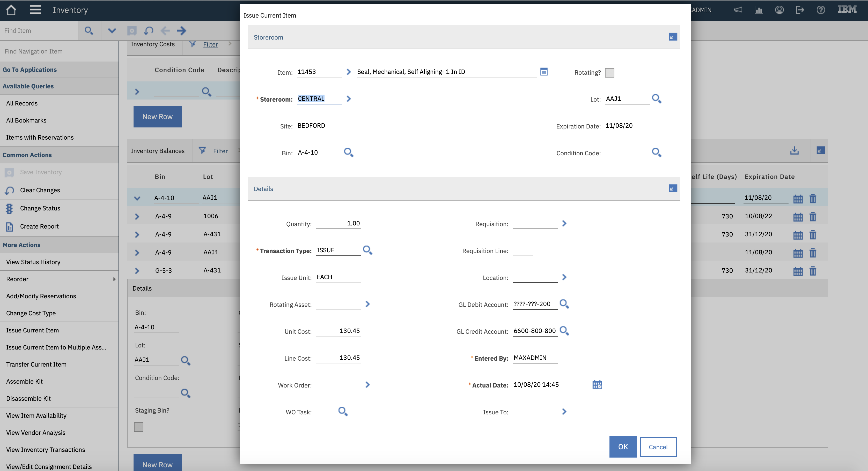The height and width of the screenshot is (471, 868).
Task: Click the OK button
Action: tap(623, 446)
